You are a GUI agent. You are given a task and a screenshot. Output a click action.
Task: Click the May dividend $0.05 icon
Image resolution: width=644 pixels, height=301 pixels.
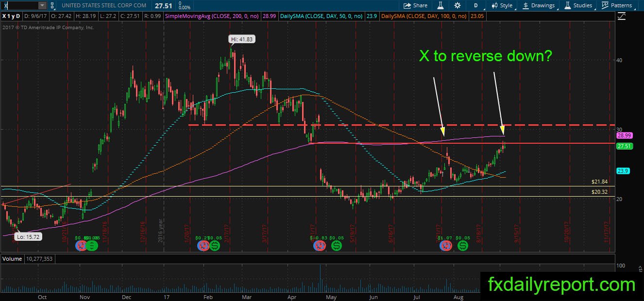pos(336,246)
